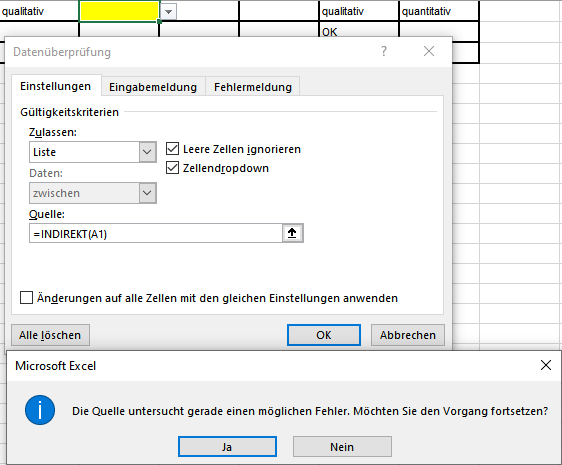Open the yellow cell's dropdown arrow
Image resolution: width=562 pixels, height=465 pixels.
168,12
